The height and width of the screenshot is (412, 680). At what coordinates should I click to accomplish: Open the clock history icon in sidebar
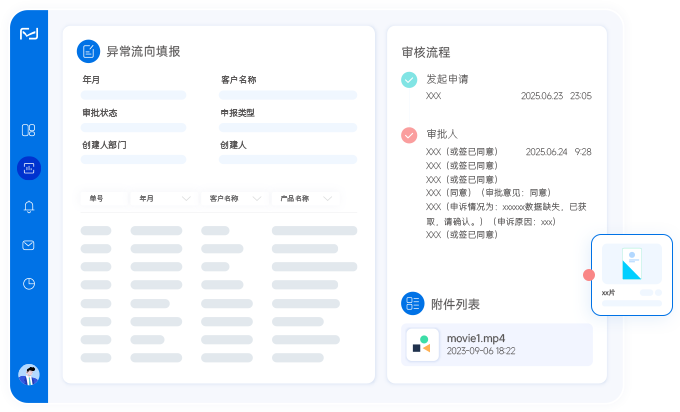click(x=29, y=283)
